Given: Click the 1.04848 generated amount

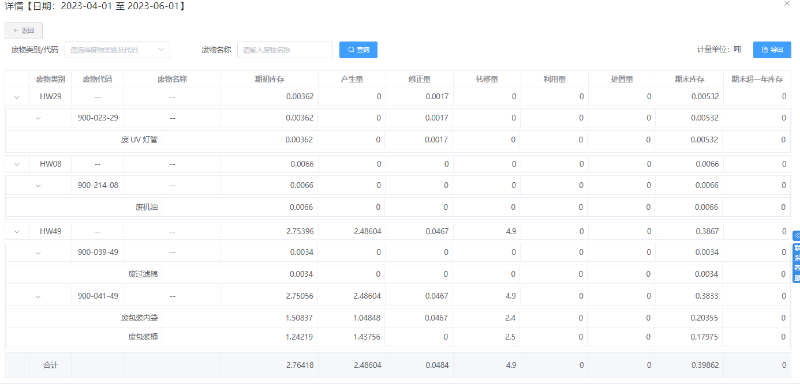Looking at the screenshot, I should pos(366,318).
